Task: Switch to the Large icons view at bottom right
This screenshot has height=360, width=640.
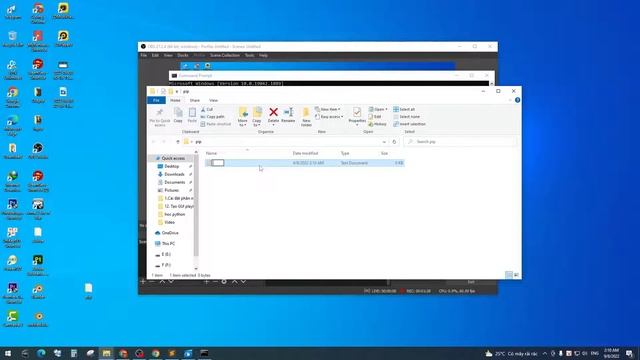Action: pos(516,275)
